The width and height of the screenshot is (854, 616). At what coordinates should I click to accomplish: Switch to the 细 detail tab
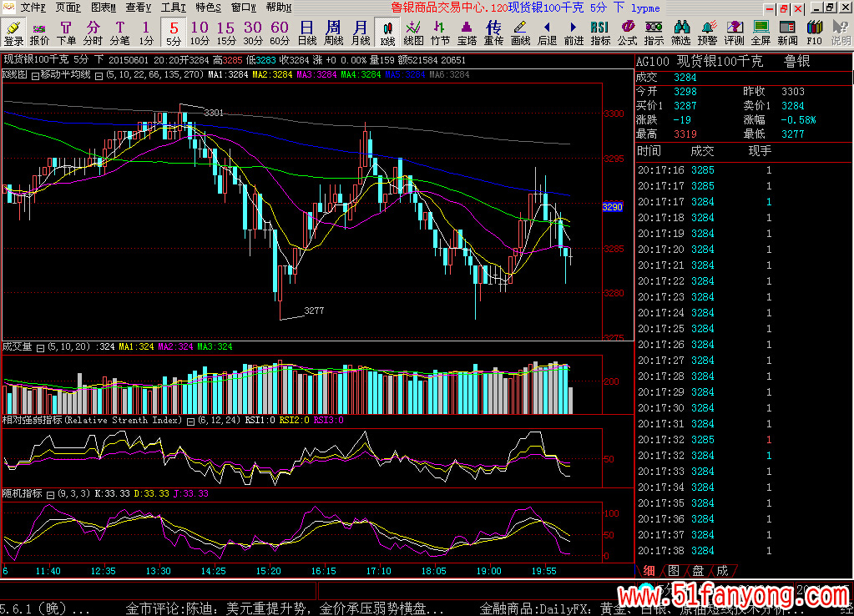point(649,571)
